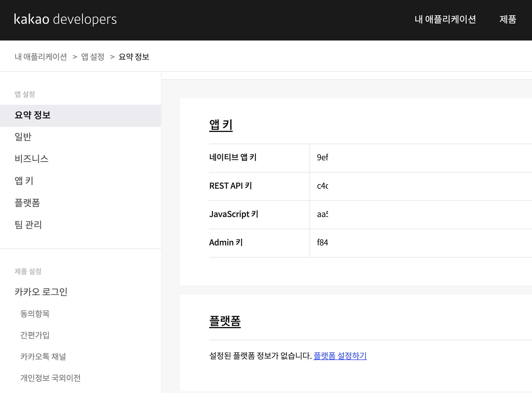
Task: Select 동의항목 sub-item
Action: (35, 314)
